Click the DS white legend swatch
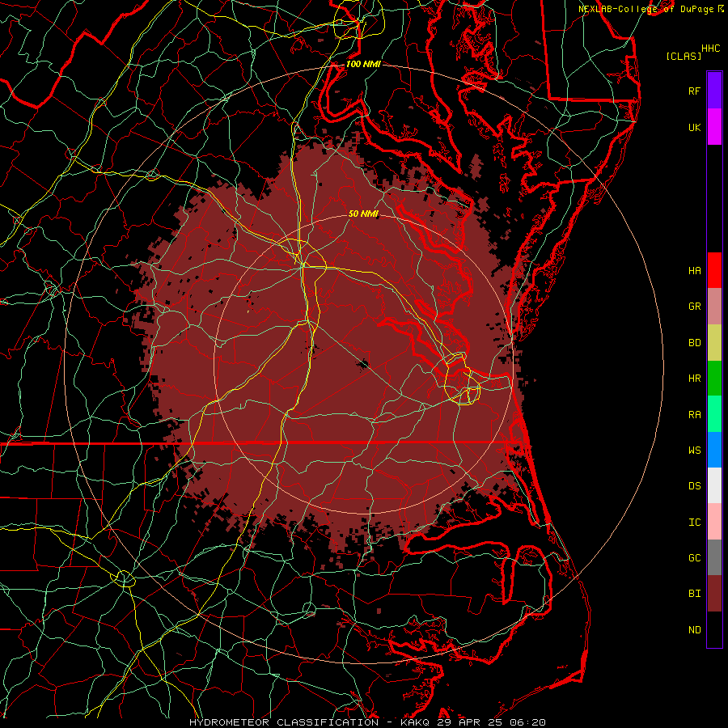This screenshot has width=728, height=728. click(714, 485)
